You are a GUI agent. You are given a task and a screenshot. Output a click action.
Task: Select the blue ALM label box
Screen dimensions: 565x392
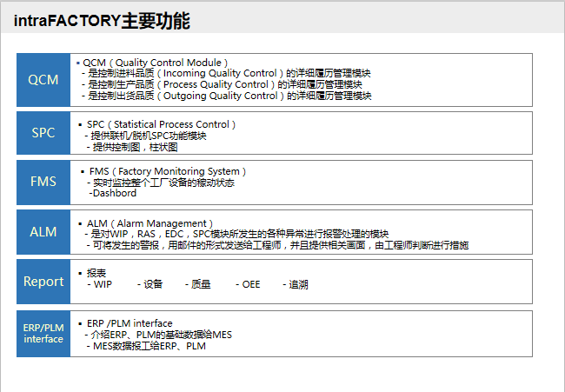[43, 232]
